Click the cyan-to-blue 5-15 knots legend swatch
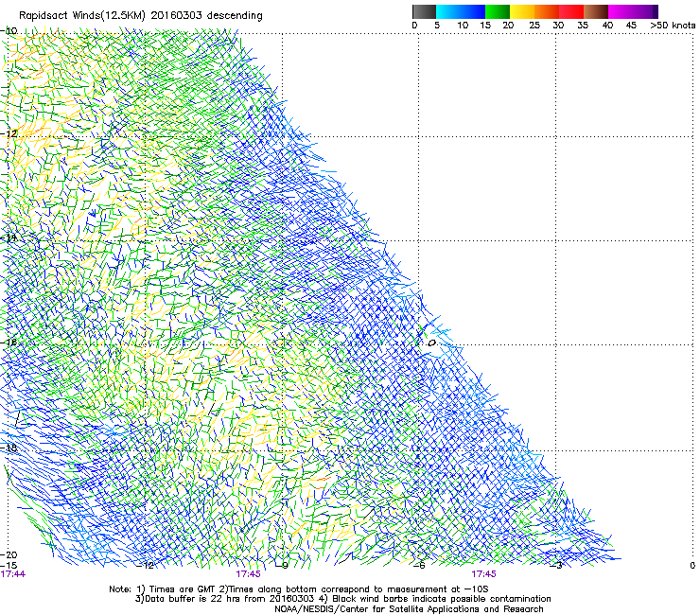Image resolution: width=700 pixels, height=615 pixels. [x=461, y=11]
